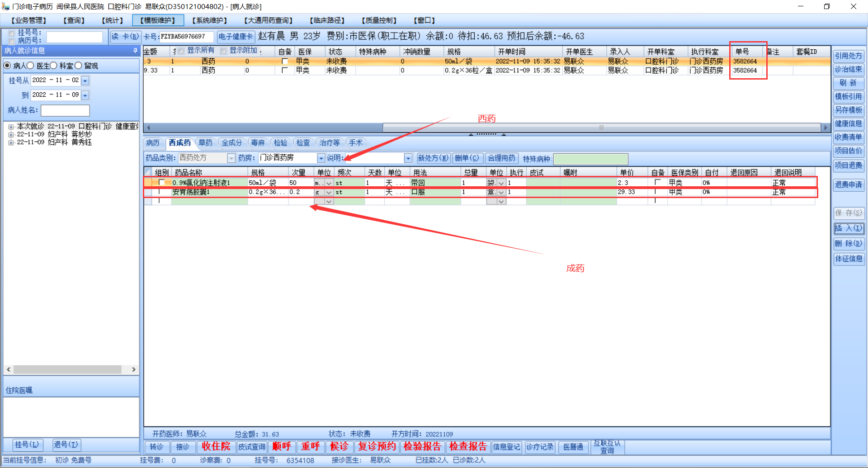This screenshot has height=468, width=868.
Task: Toggle the 病历号 checkbox
Action: pos(12,41)
